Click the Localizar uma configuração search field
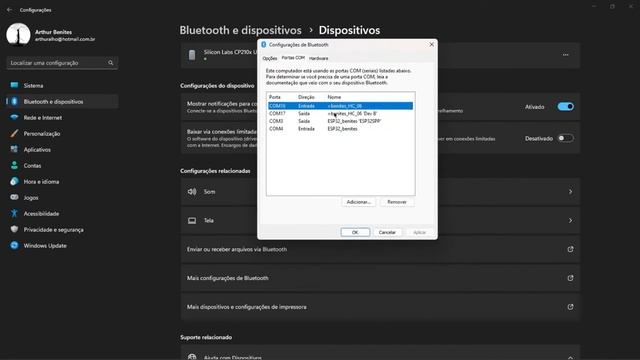This screenshot has width=640, height=360. click(62, 63)
